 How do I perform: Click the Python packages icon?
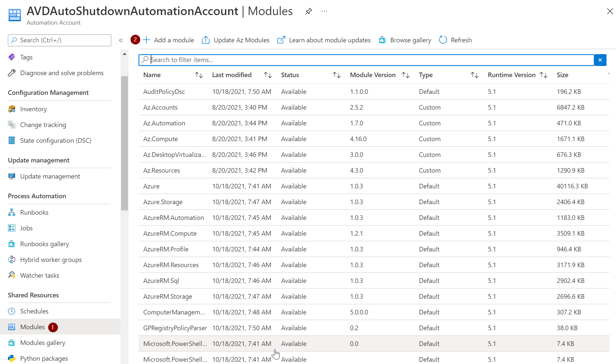(12, 358)
